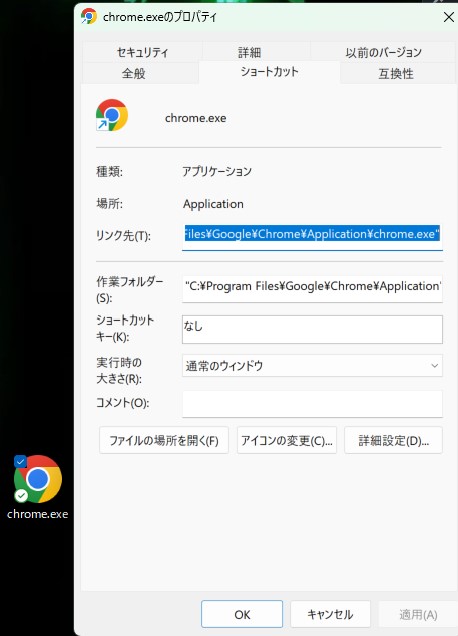Click the Application location value text
Viewport: 458px width, 636px height.
(x=213, y=204)
